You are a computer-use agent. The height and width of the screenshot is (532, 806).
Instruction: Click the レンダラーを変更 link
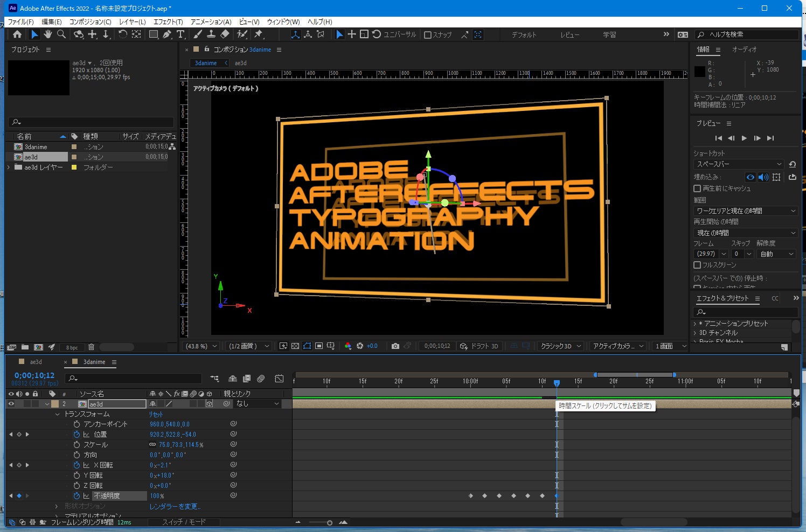pos(175,507)
